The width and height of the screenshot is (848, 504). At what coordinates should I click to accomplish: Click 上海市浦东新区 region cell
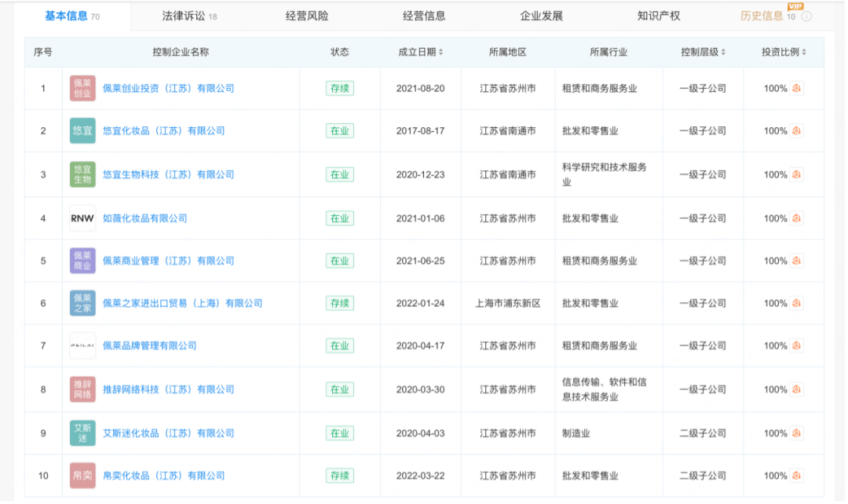(508, 303)
